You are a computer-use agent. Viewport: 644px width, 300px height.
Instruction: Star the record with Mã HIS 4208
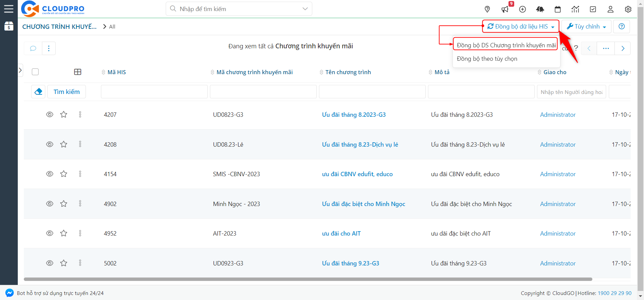click(x=64, y=144)
